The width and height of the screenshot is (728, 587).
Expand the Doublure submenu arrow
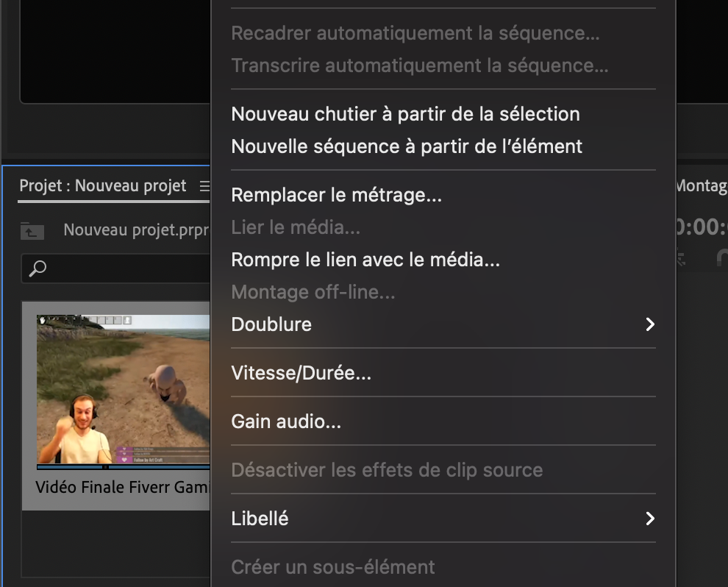click(x=649, y=324)
